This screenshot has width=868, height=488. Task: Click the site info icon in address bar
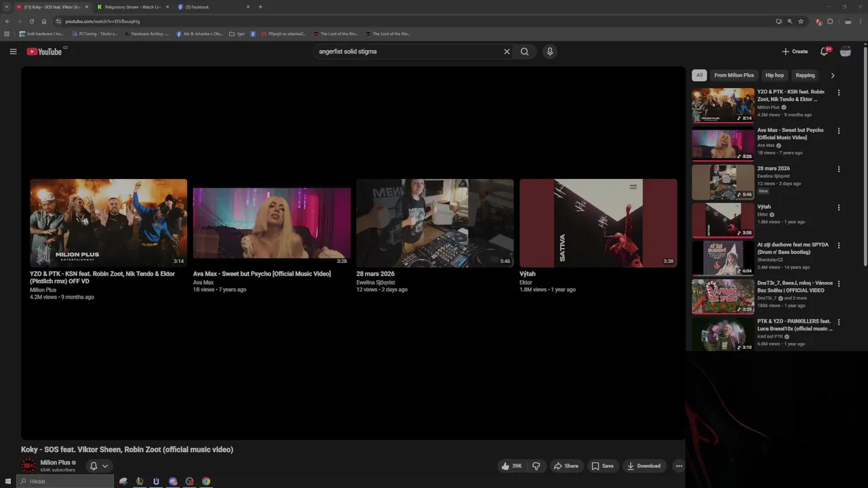[x=58, y=21]
